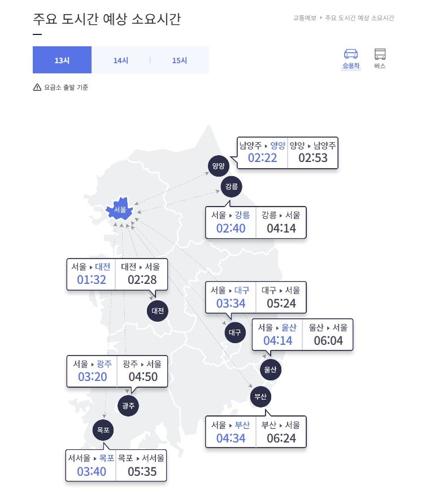The width and height of the screenshot is (430, 504).
Task: Click the 광주 city marker
Action: (128, 406)
